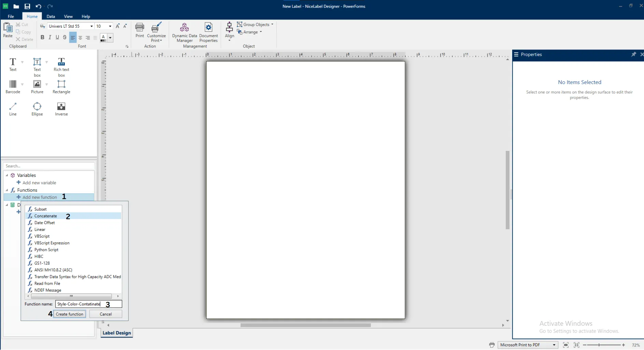Choose the Rectangle drawing tool
The width and height of the screenshot is (644, 350).
(61, 86)
